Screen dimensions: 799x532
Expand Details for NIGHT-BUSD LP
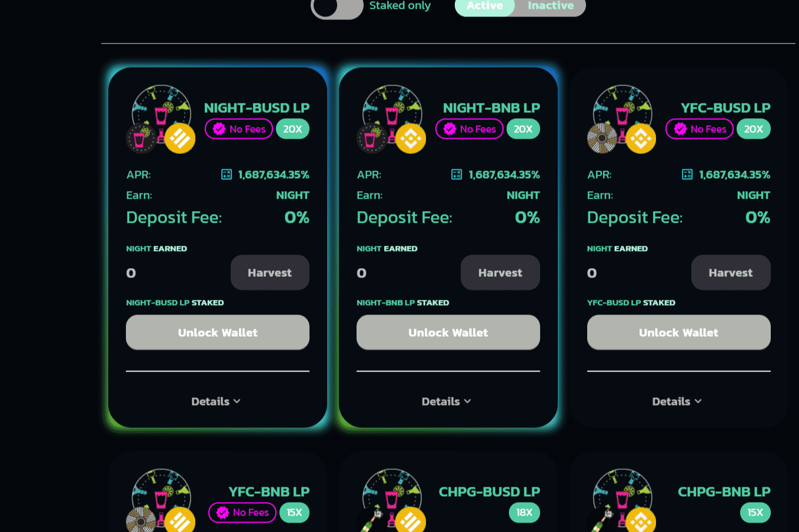pyautogui.click(x=216, y=401)
